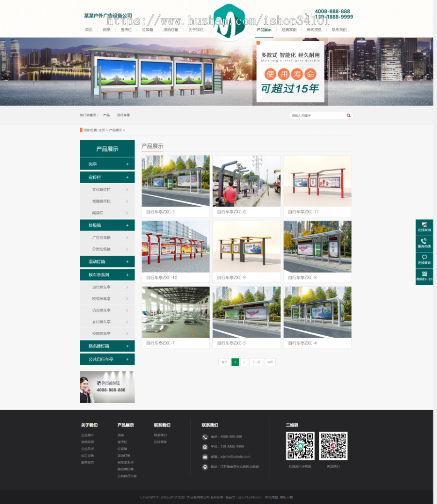Click chevron next to 党建宣传栏

click(x=127, y=201)
